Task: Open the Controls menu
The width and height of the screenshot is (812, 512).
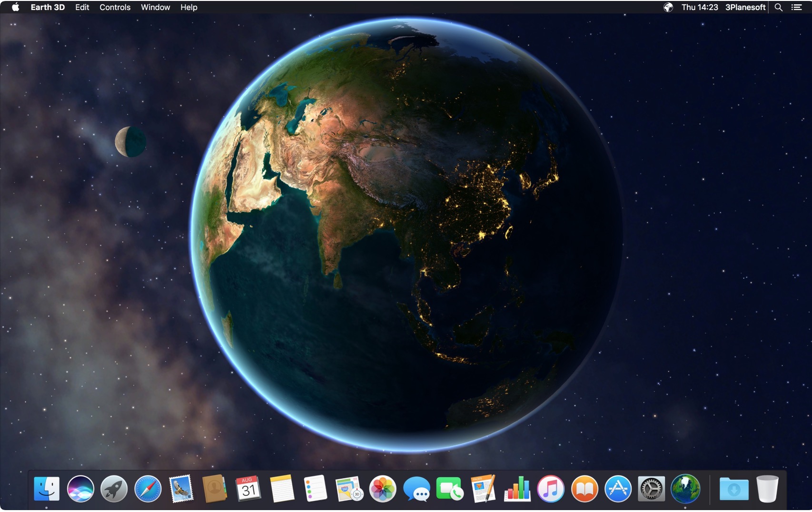Action: [x=115, y=7]
